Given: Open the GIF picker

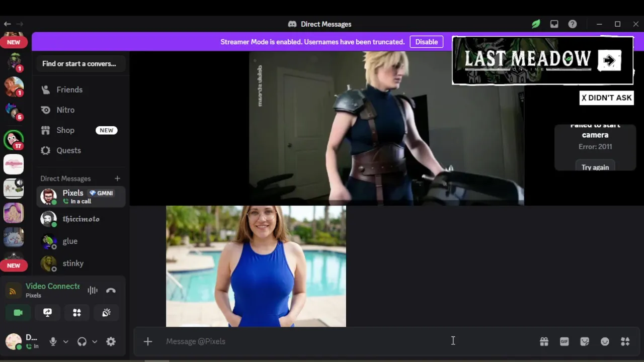Looking at the screenshot, I should [564, 341].
